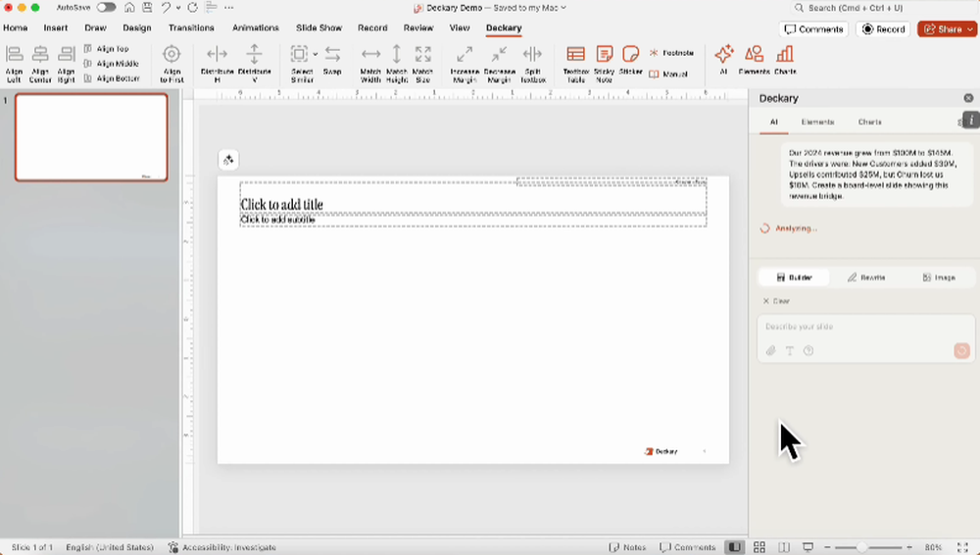Select the Image mode
980x555 pixels.
[939, 277]
